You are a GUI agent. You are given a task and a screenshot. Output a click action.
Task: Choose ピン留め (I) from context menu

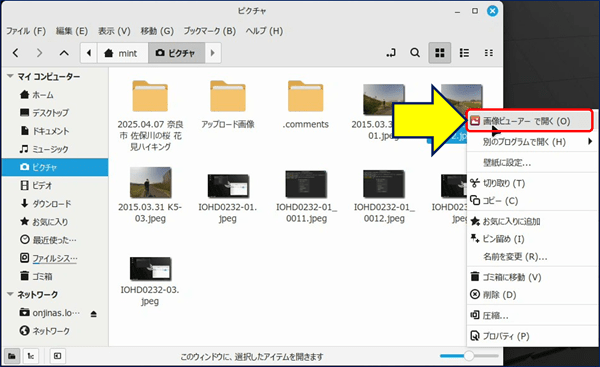(x=532, y=239)
